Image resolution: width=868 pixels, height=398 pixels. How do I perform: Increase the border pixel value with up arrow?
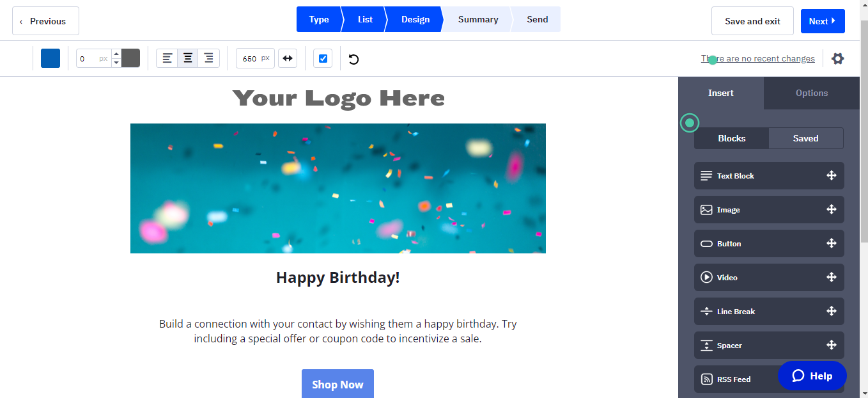pyautogui.click(x=116, y=54)
